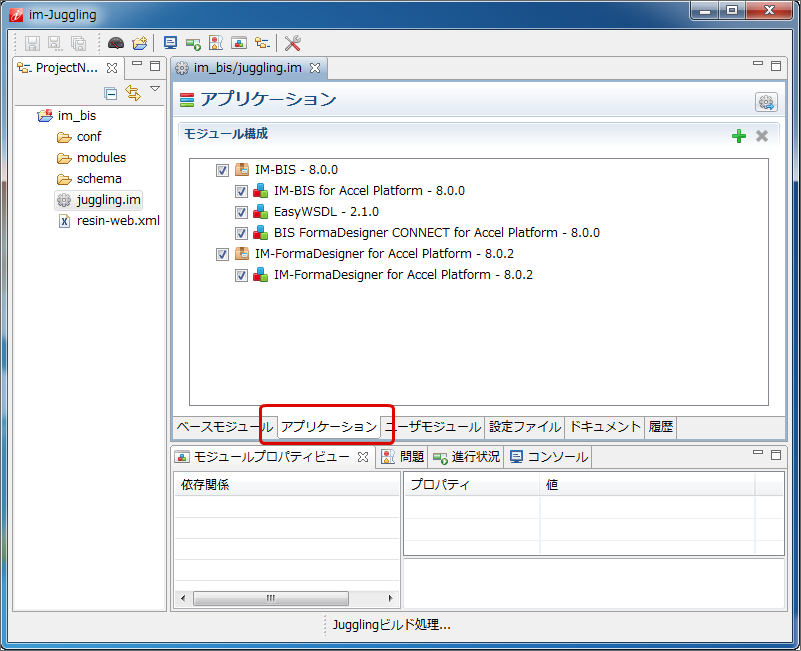The width and height of the screenshot is (801, 651).
Task: Toggle IM-BIS for Accel Platform checkbox
Action: coord(241,191)
